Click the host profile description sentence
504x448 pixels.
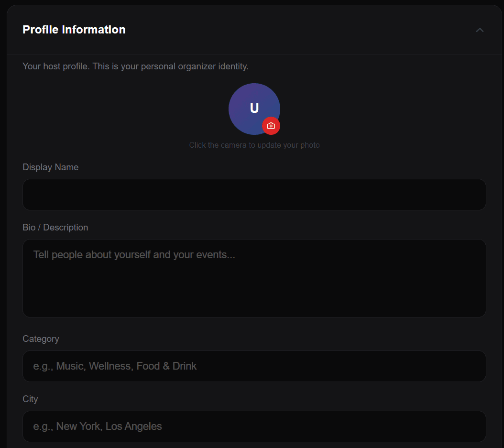tap(135, 66)
